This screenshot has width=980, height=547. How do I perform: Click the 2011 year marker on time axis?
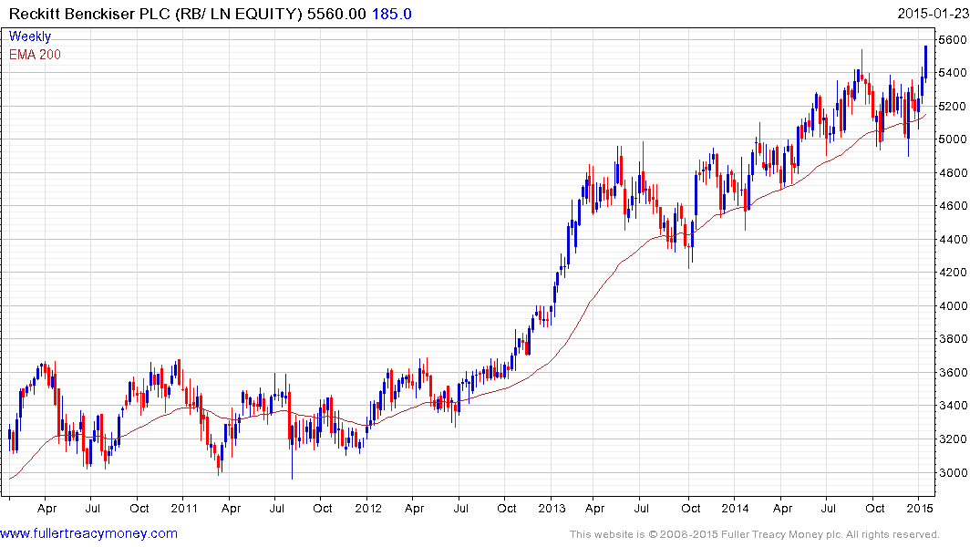tap(184, 508)
